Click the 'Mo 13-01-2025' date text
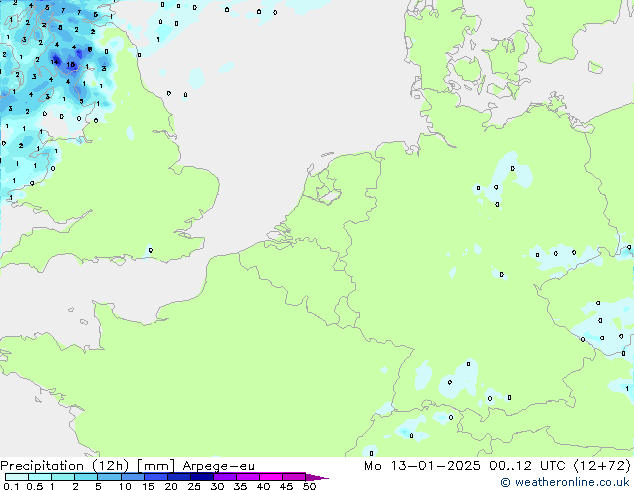634x490 pixels. pos(422,466)
